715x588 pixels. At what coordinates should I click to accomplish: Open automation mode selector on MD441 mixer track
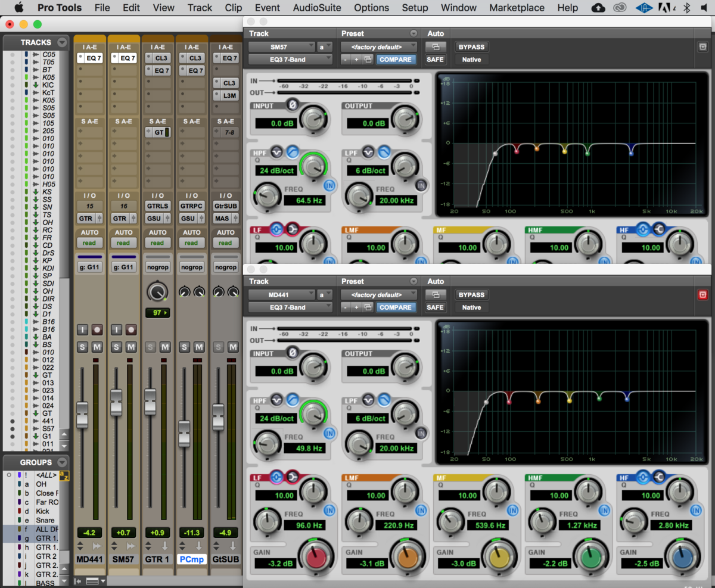click(89, 243)
